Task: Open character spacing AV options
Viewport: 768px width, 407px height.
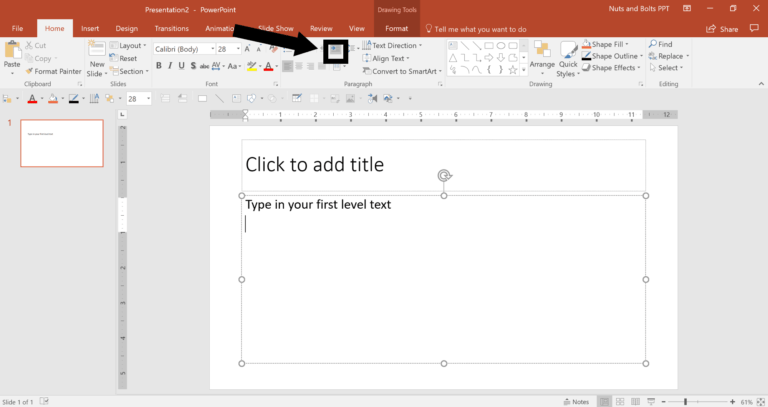Action: pos(218,66)
